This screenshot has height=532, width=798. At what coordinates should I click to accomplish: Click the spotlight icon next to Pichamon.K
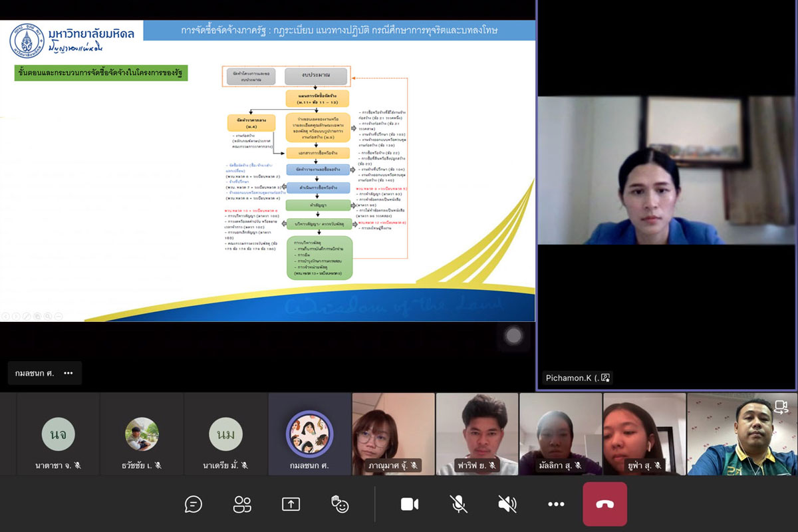tap(605, 378)
